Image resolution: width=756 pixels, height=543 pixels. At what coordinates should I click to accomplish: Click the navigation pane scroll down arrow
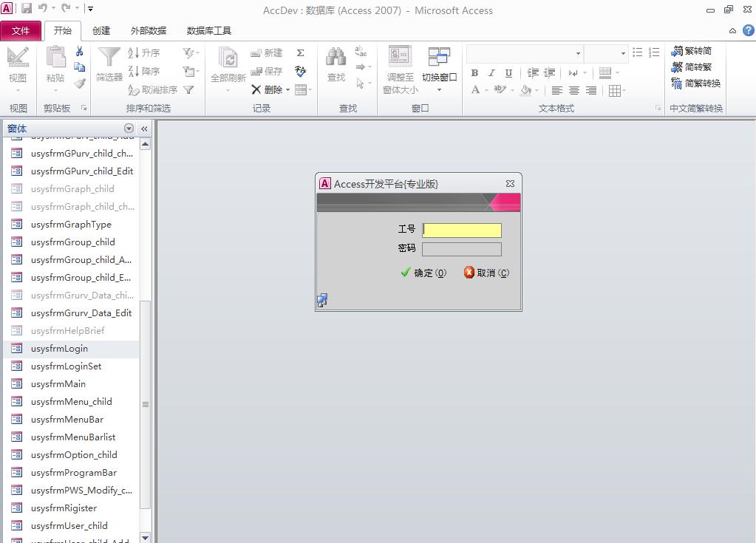(145, 537)
